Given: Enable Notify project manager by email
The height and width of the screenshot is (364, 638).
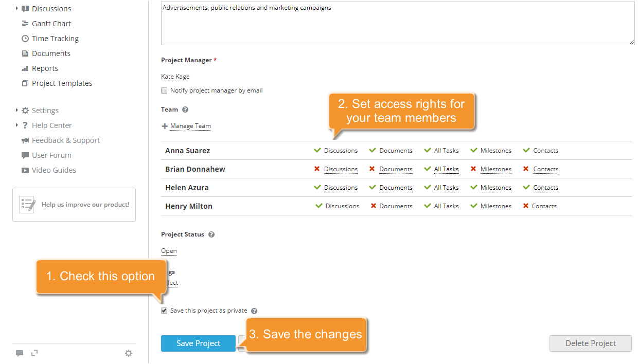Looking at the screenshot, I should [164, 90].
